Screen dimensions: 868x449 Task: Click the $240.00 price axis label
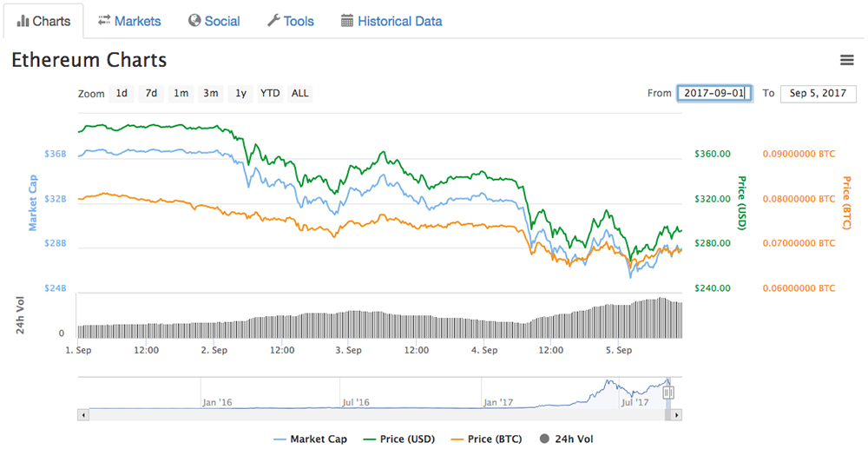point(713,287)
